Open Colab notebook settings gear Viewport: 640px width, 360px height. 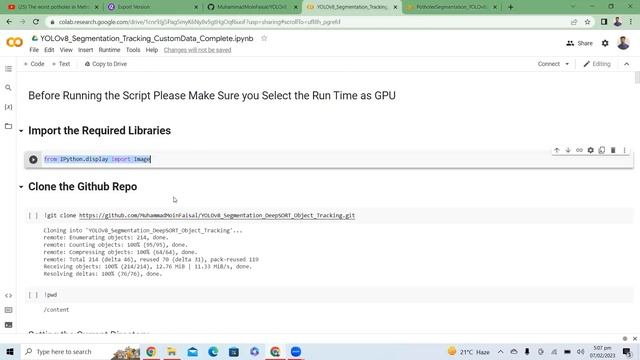click(x=605, y=43)
